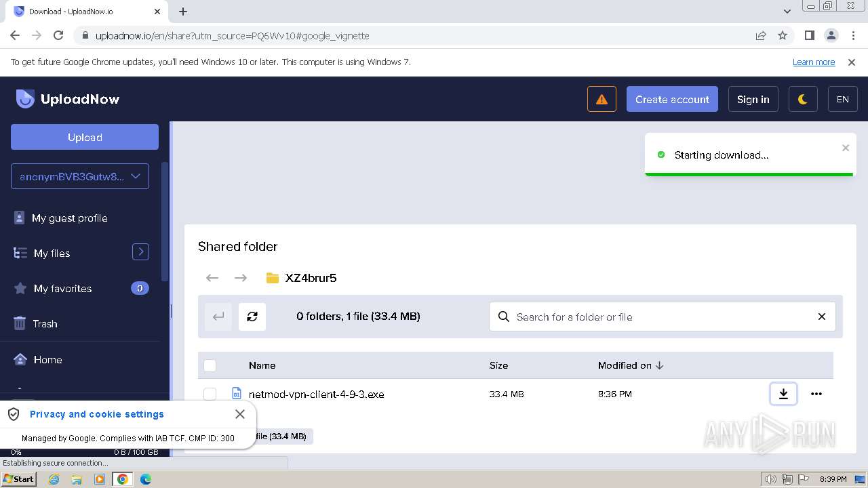Screen dimensions: 868x488
Task: Click the address bar URL
Action: tap(232, 36)
